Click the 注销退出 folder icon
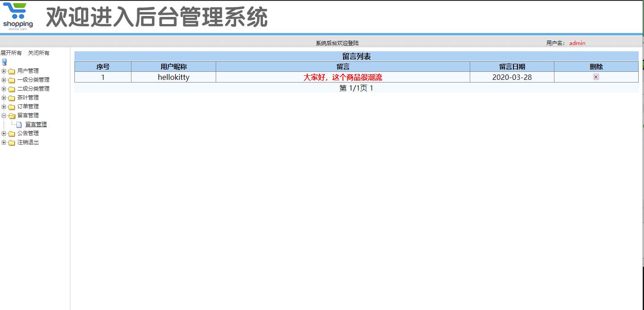Viewport: 644px width, 310px height. tap(12, 142)
